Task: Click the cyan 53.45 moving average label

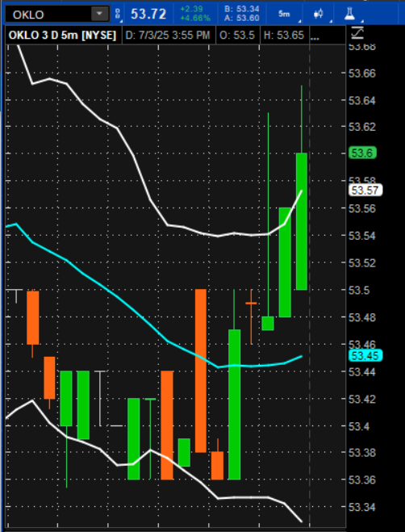Action: (365, 355)
